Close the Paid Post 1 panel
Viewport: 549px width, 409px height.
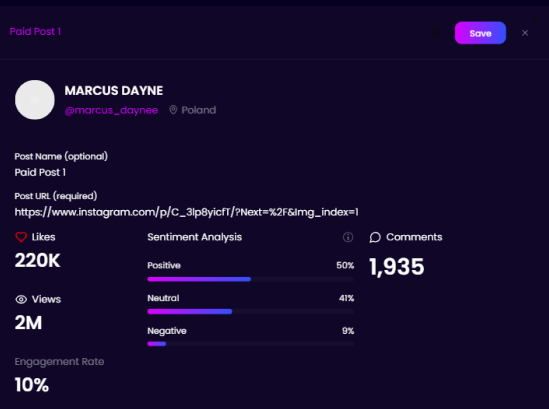tap(525, 33)
